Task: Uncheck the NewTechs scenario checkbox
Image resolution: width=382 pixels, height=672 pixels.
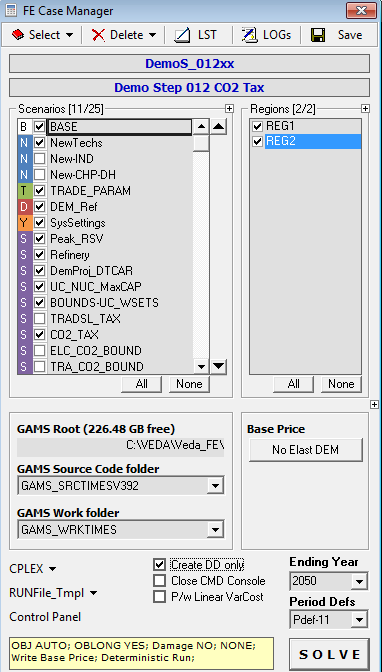Action: tap(39, 143)
